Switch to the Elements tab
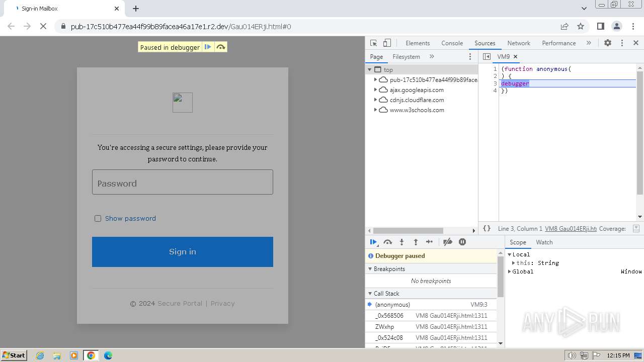The image size is (644, 362). tap(418, 43)
